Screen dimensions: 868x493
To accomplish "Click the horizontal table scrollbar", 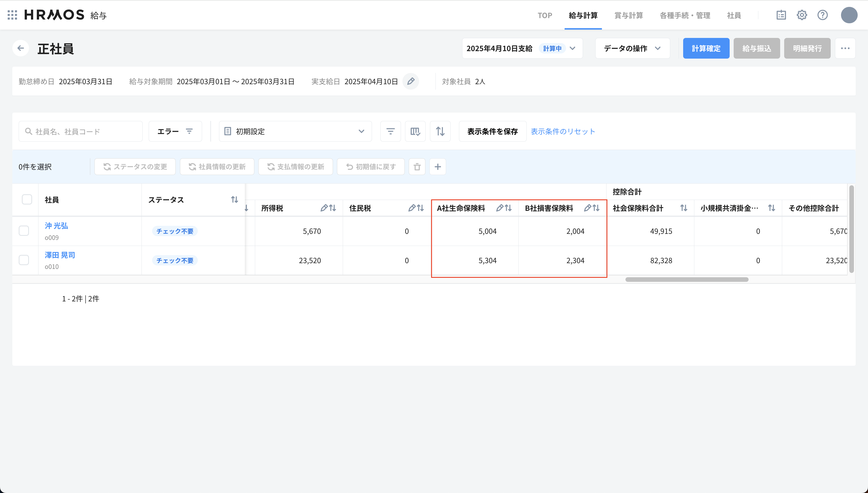I will (687, 279).
